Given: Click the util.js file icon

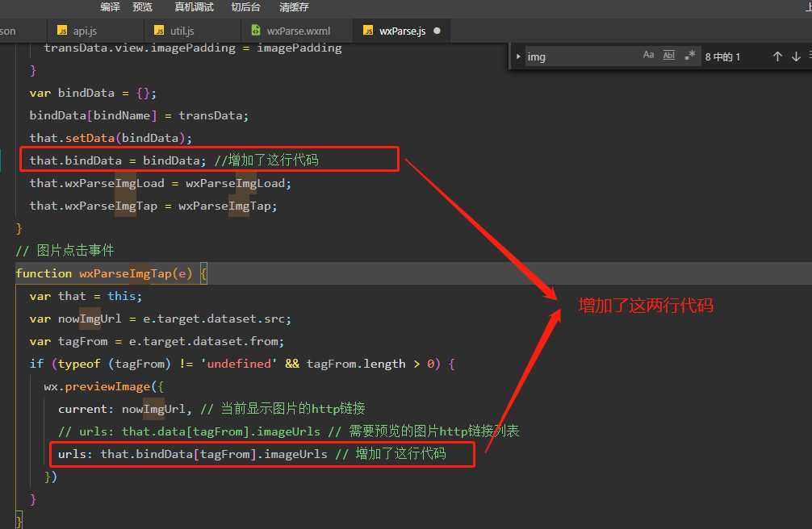Looking at the screenshot, I should tap(160, 31).
